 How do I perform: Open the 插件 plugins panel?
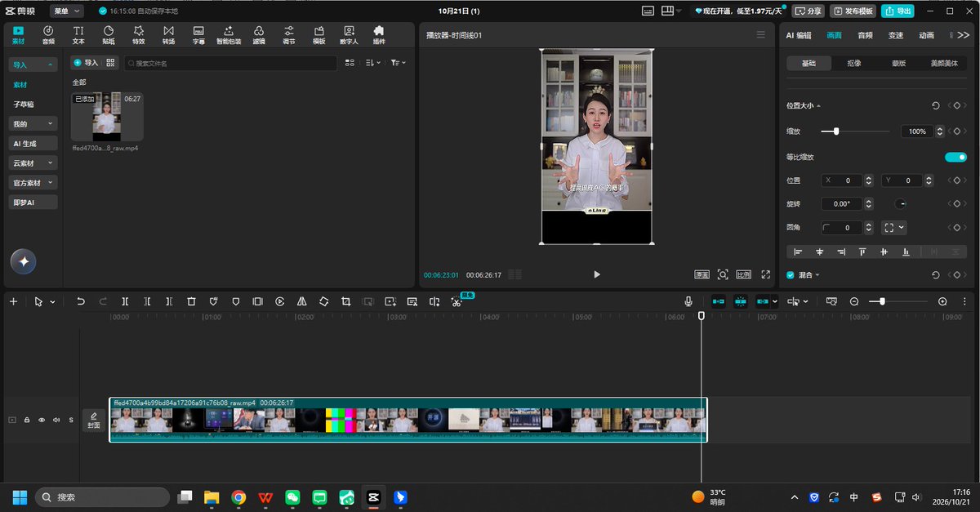[x=379, y=35]
